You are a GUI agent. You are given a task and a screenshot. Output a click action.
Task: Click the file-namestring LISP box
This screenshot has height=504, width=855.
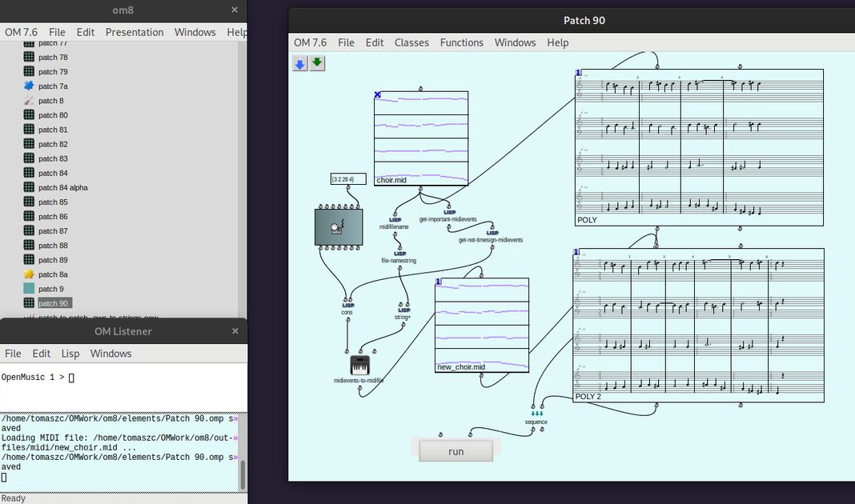(x=399, y=254)
